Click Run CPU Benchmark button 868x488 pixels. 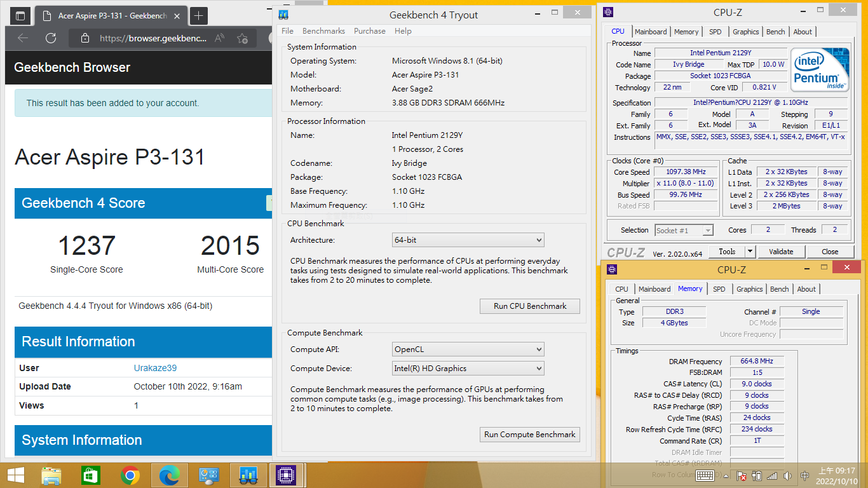tap(530, 306)
